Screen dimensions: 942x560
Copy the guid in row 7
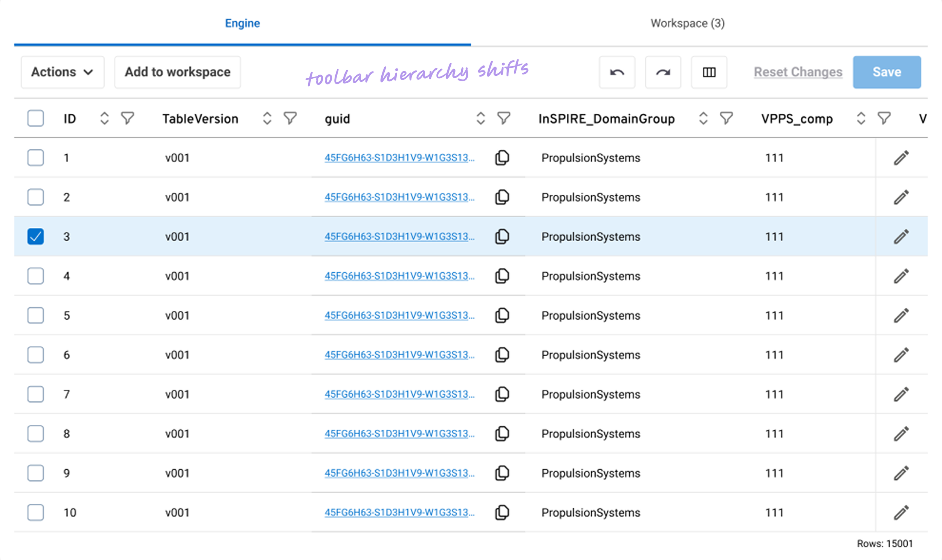point(502,394)
